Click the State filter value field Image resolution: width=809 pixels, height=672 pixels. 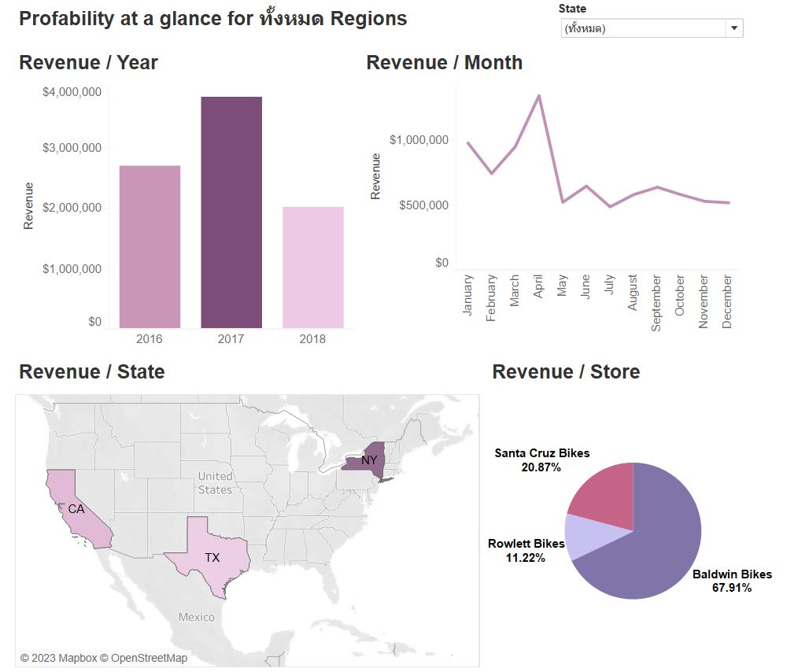coord(641,28)
